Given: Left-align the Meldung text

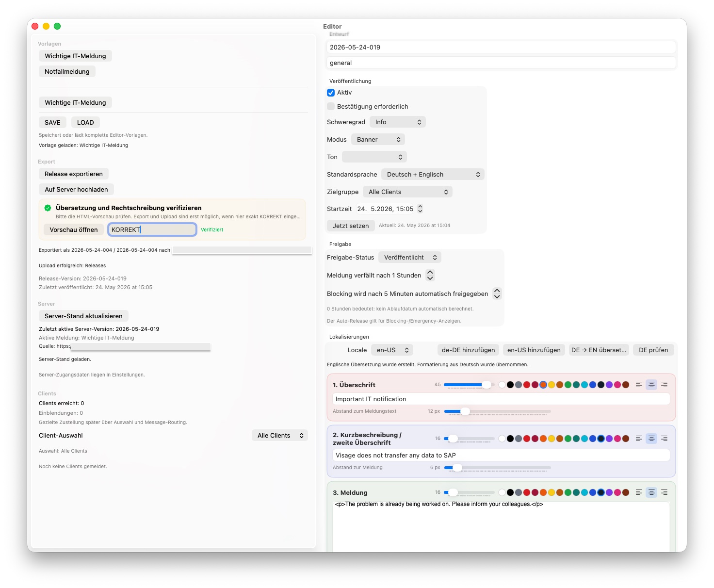Looking at the screenshot, I should click(639, 492).
